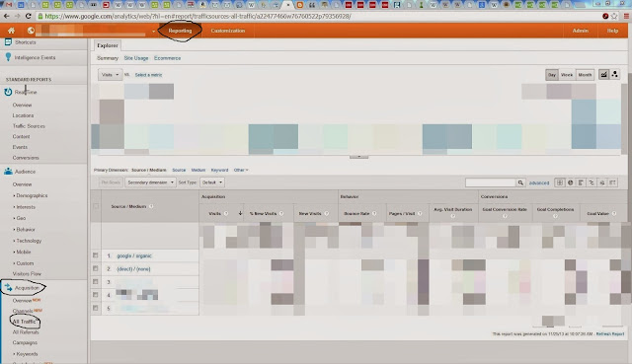Set primary dimension to Medium

pos(198,170)
